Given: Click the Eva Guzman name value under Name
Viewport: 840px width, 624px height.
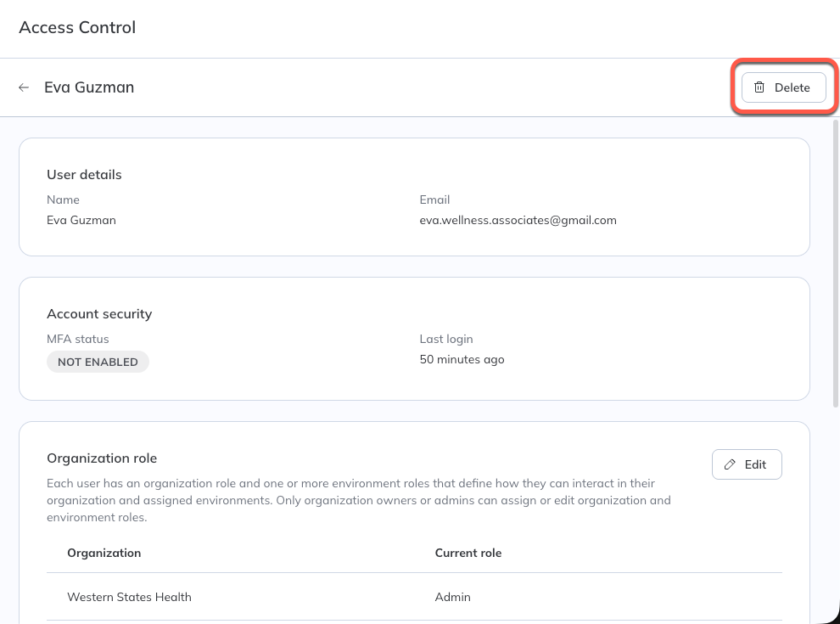Looking at the screenshot, I should pos(81,221).
